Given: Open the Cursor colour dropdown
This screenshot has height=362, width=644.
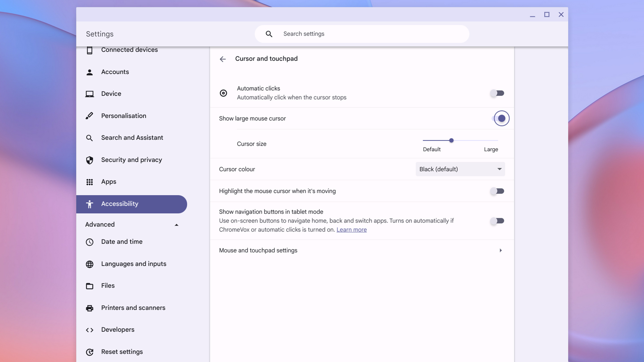Looking at the screenshot, I should 460,169.
